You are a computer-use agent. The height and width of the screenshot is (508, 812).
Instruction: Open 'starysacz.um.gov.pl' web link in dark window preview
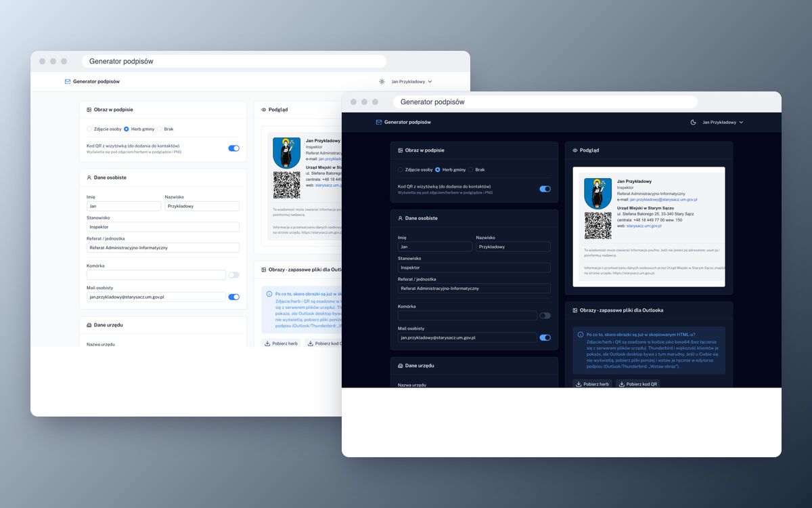pos(644,226)
